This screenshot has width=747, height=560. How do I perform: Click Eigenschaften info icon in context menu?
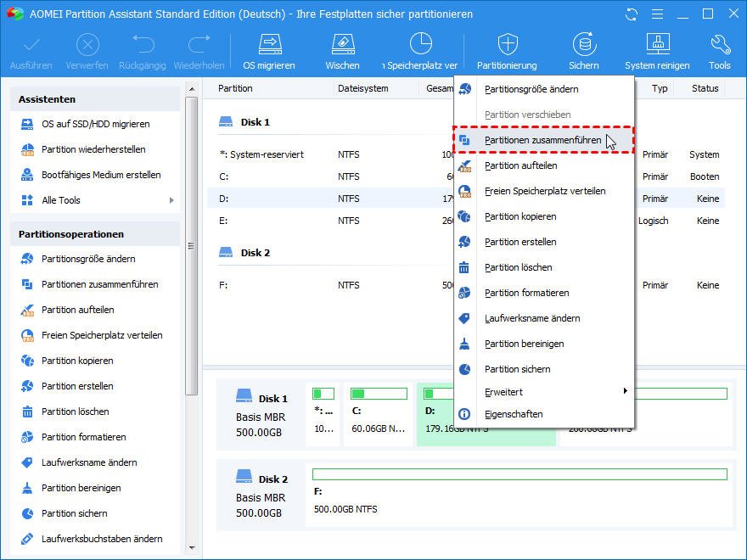click(x=464, y=414)
